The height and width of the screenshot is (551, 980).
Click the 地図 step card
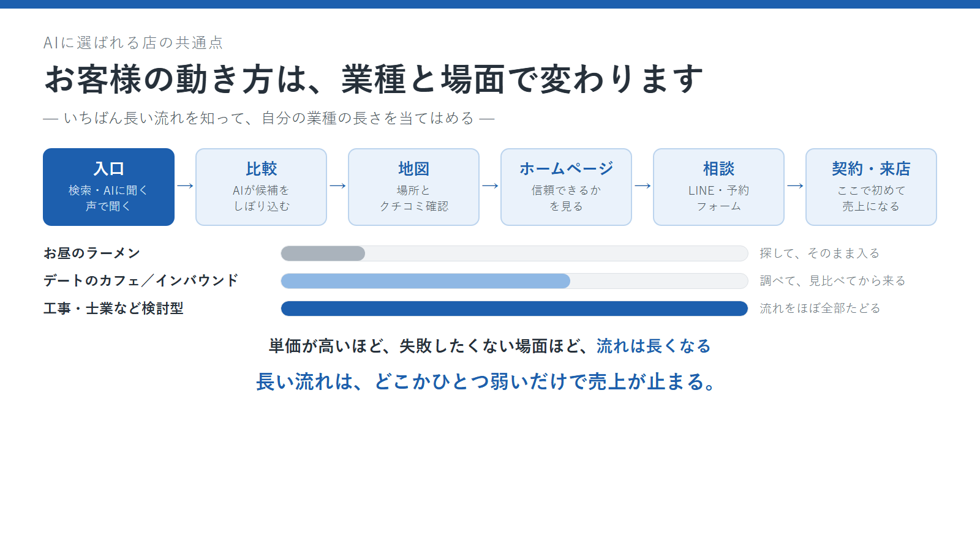(x=413, y=187)
